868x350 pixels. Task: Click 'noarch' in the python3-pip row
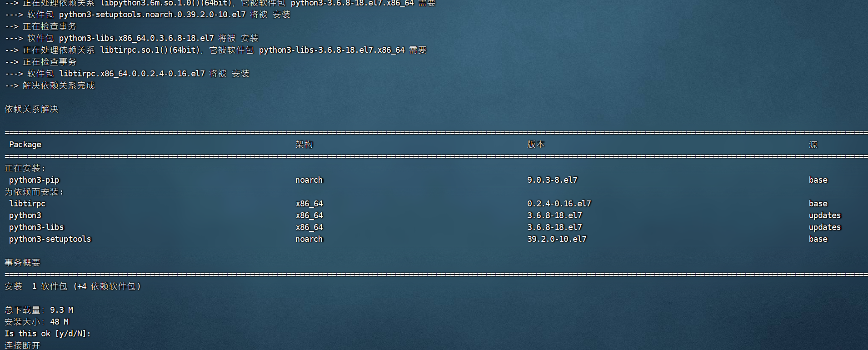[309, 180]
